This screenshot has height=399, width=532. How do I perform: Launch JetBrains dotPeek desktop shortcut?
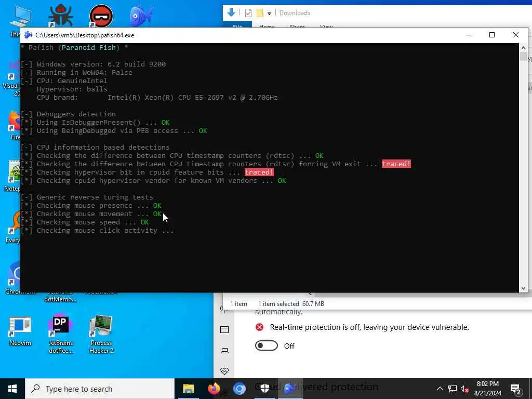[x=60, y=334]
